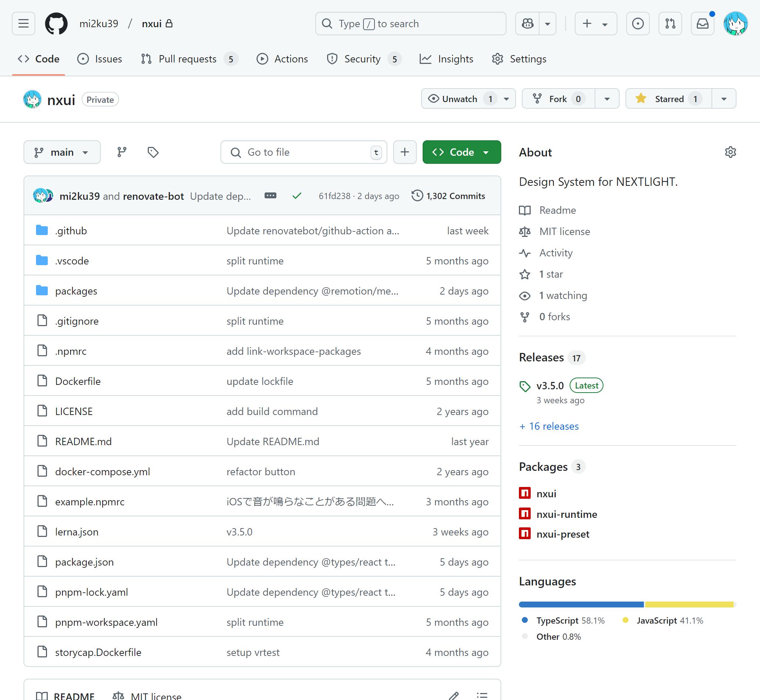Open the README outline list icon
The width and height of the screenshot is (760, 700).
[482, 696]
